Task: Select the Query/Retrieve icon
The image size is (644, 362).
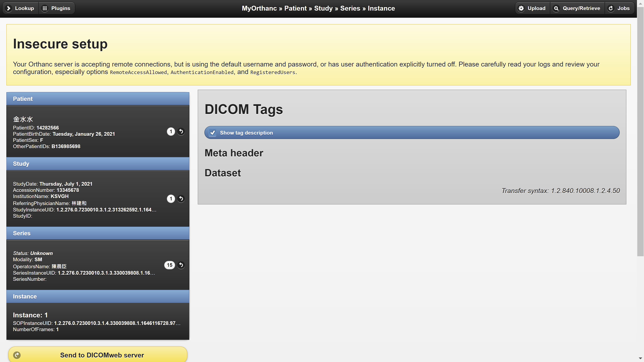Action: tap(556, 8)
